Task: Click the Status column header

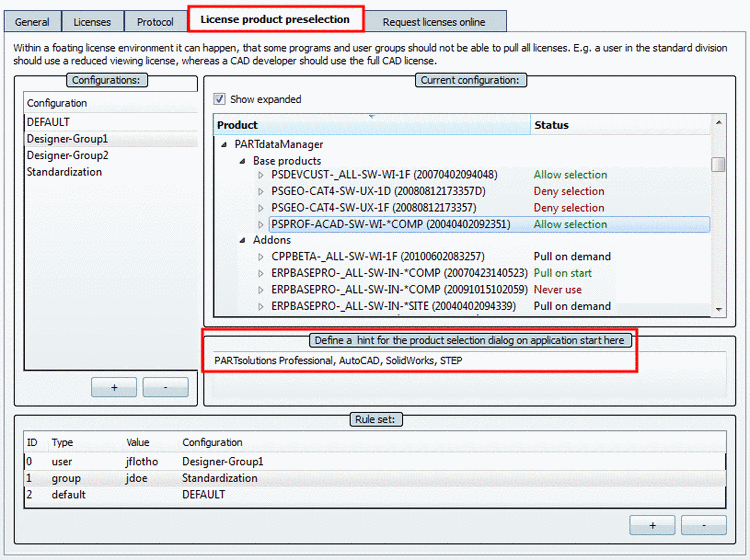Action: point(621,125)
